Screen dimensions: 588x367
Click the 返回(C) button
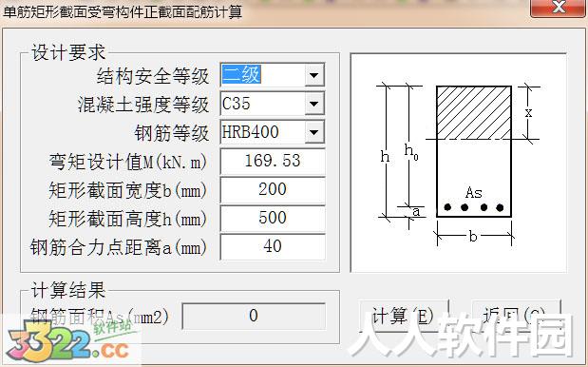[x=516, y=316]
